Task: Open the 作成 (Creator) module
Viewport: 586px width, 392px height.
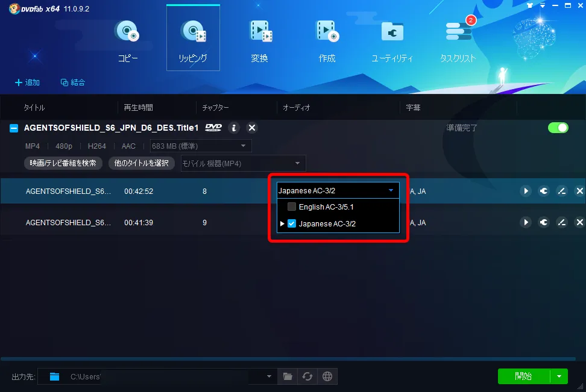Action: click(327, 41)
